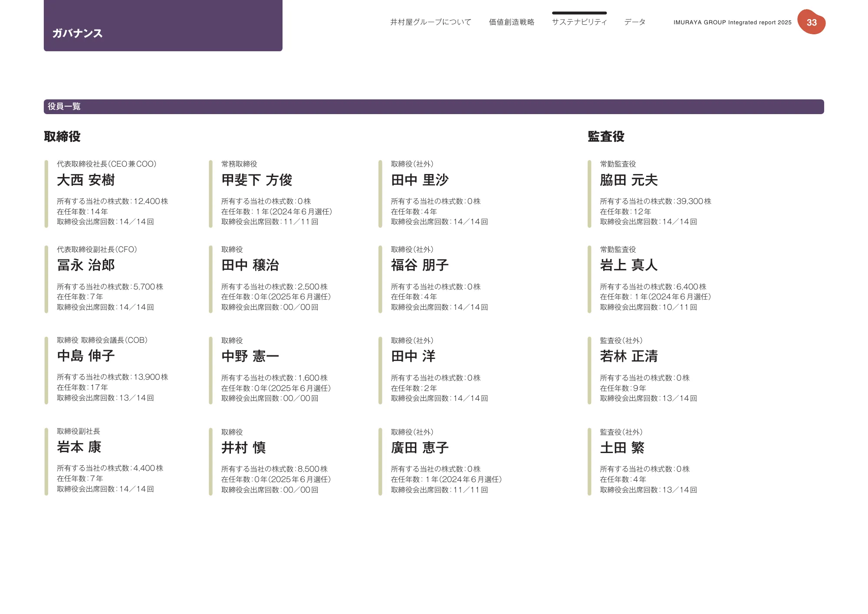
Task: Select director 田中 穣治 entry
Action: pos(250,265)
